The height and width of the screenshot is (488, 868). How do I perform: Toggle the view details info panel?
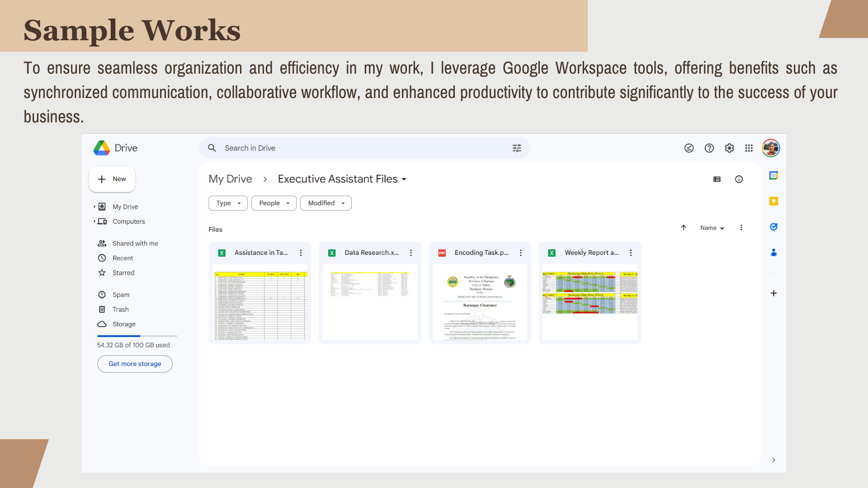pyautogui.click(x=739, y=179)
